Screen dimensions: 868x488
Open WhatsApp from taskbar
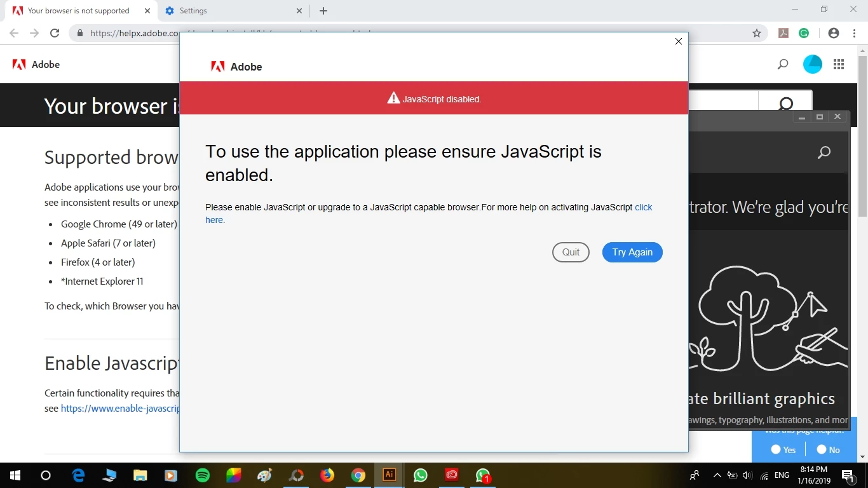421,475
